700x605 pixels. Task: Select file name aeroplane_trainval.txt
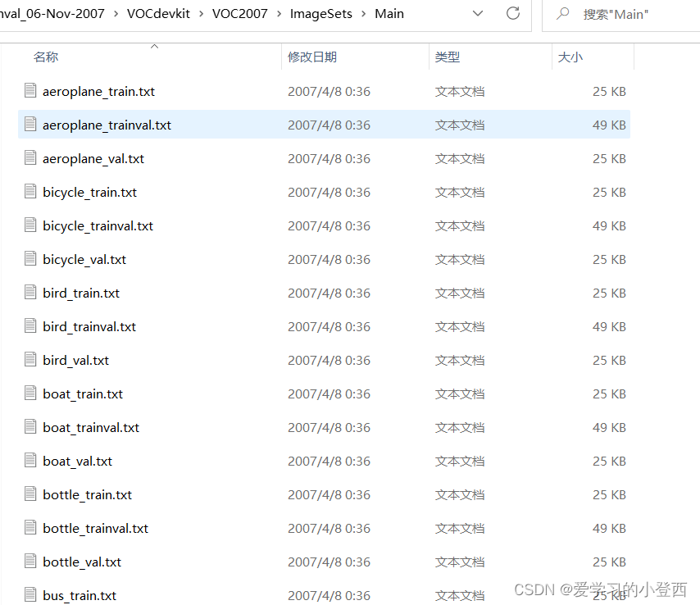pyautogui.click(x=107, y=125)
